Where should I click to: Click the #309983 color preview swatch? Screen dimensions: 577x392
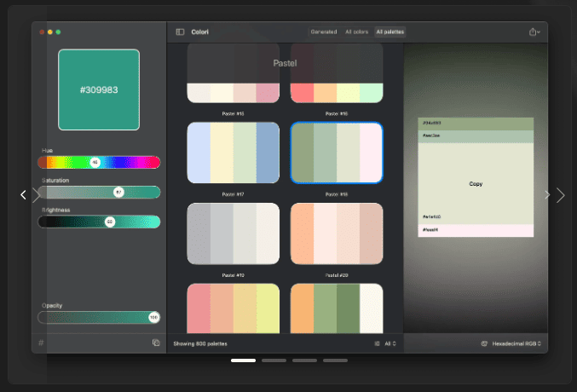[99, 89]
